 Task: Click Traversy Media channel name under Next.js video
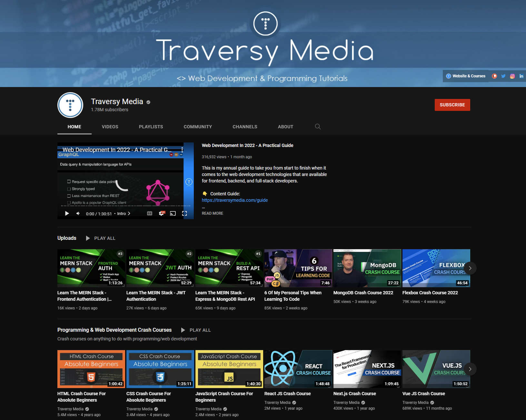tap(346, 403)
